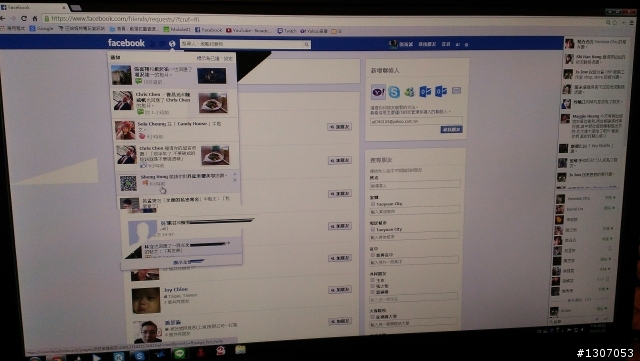Viewport: 640px width, 361px height.
Task: Open the Yahoo bookmark
Action: coord(314,31)
